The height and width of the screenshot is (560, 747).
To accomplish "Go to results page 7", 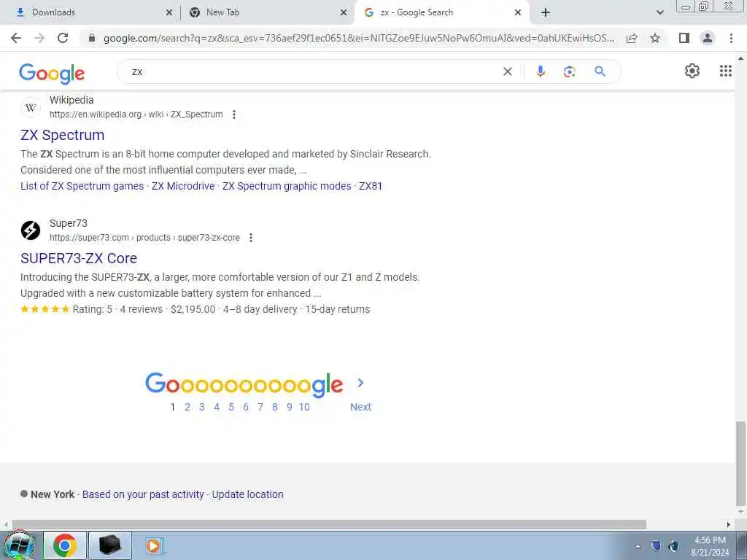I will coord(260,407).
